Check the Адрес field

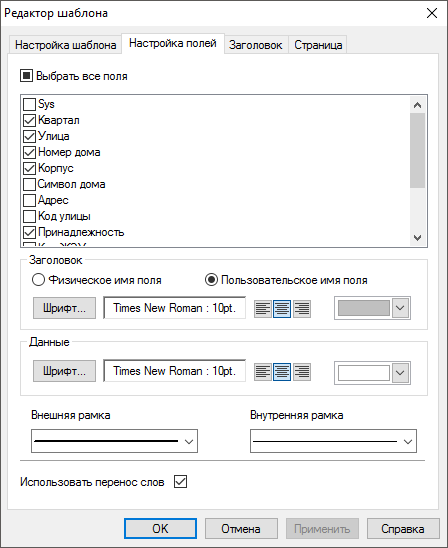pos(29,200)
